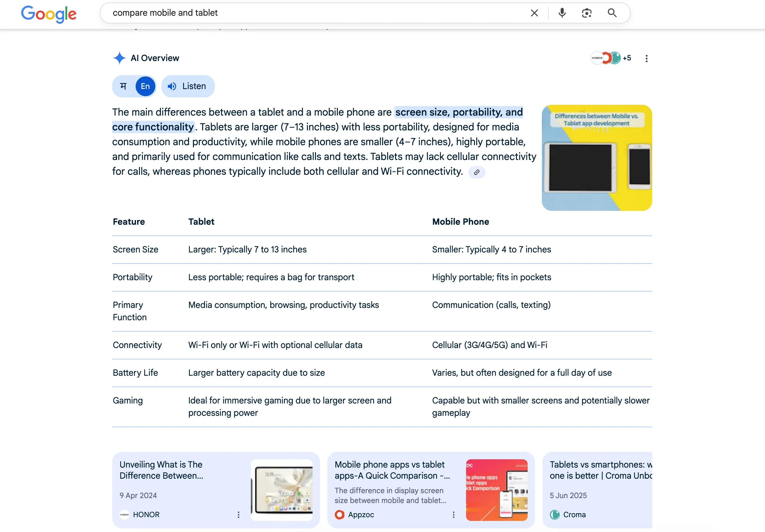Clear the search query with the X icon
This screenshot has width=765, height=532.
point(534,13)
